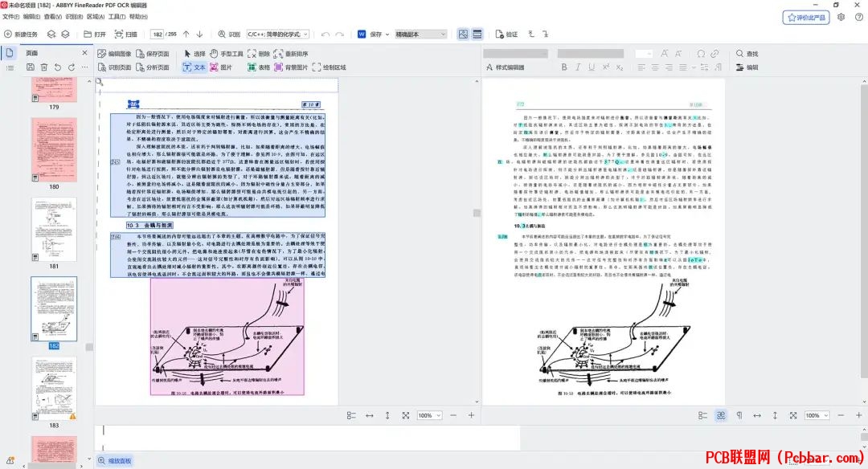This screenshot has height=469, width=868.
Task: Open the 区域 (Area) menu
Action: pyautogui.click(x=96, y=17)
